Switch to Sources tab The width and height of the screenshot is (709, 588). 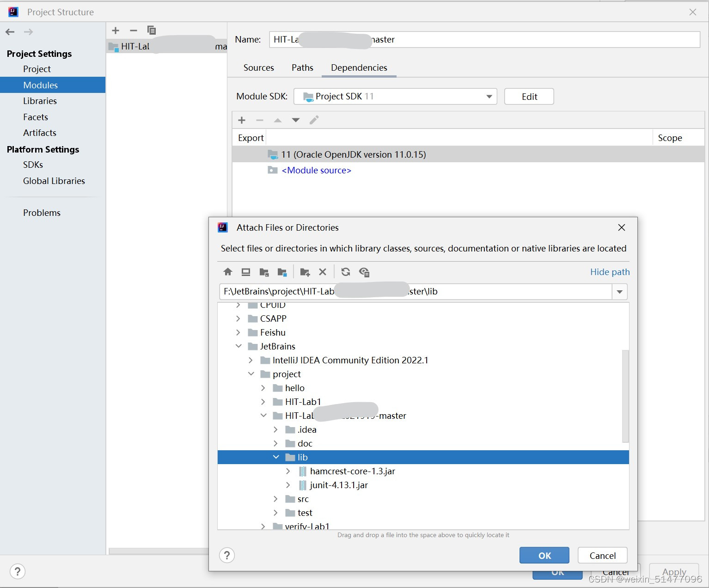point(259,67)
